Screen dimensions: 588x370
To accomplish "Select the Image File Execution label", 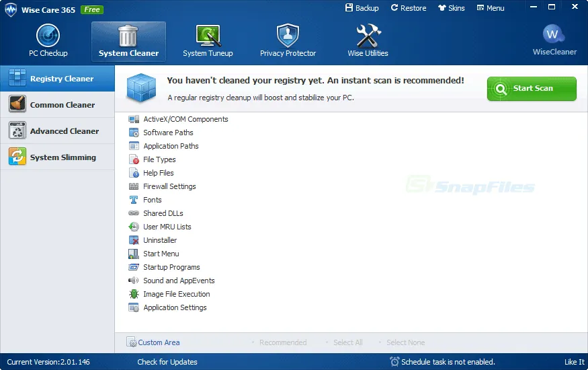I will 177,294.
